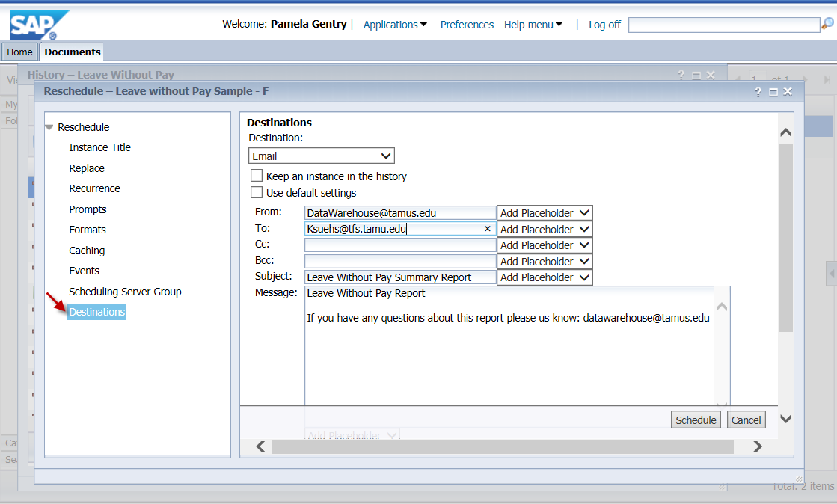Open Preferences link
Viewport: 837px width, 504px height.
click(467, 25)
